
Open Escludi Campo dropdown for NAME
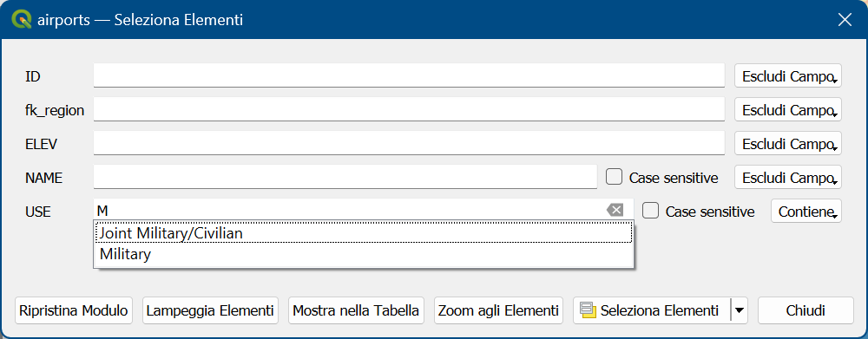[x=788, y=177]
